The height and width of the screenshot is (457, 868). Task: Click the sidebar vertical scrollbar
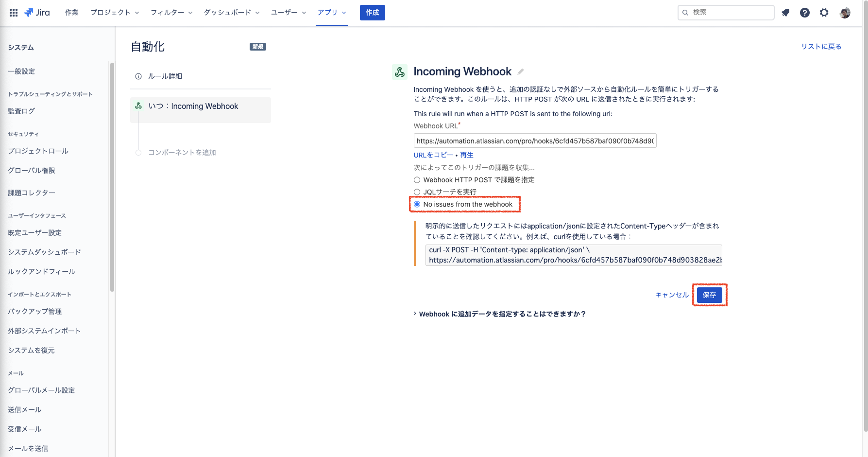click(x=112, y=177)
